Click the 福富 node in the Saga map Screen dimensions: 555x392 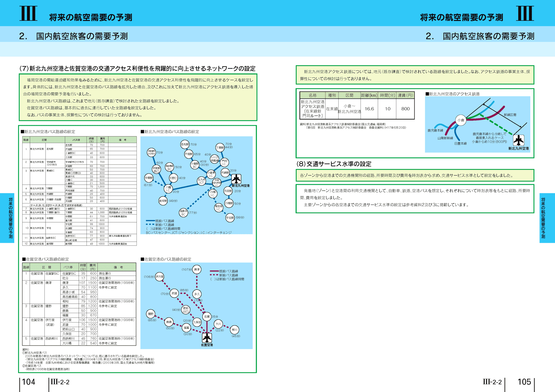(x=187, y=328)
